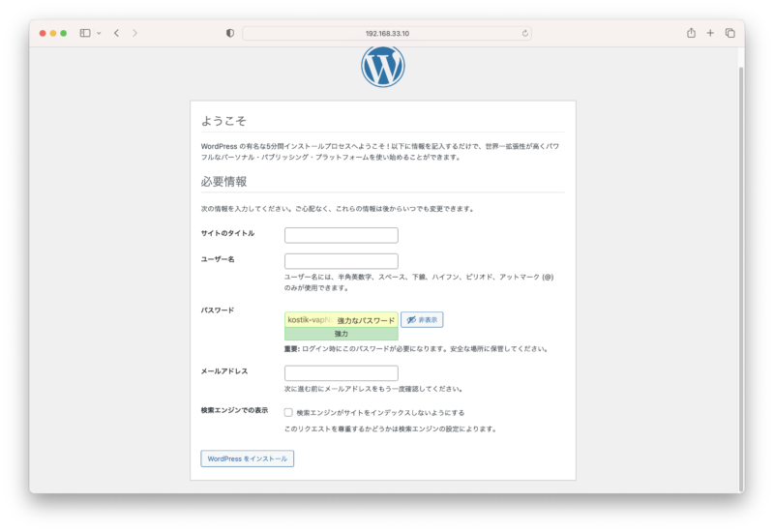
Task: Show the tab overview icon
Action: tap(730, 33)
